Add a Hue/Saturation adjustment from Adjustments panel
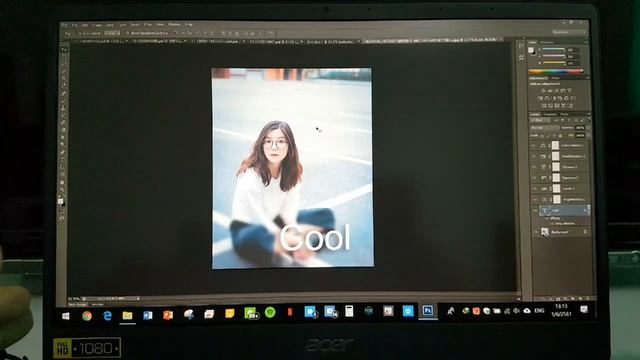 540,98
